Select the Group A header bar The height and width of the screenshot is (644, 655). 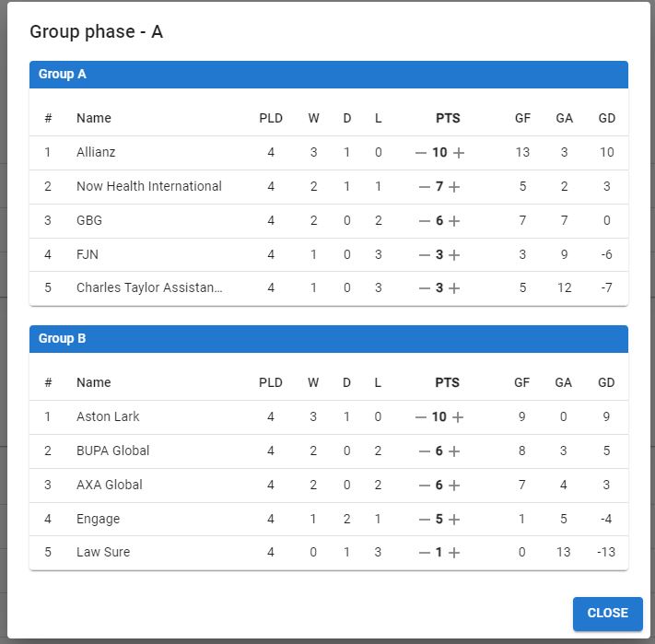tap(329, 75)
